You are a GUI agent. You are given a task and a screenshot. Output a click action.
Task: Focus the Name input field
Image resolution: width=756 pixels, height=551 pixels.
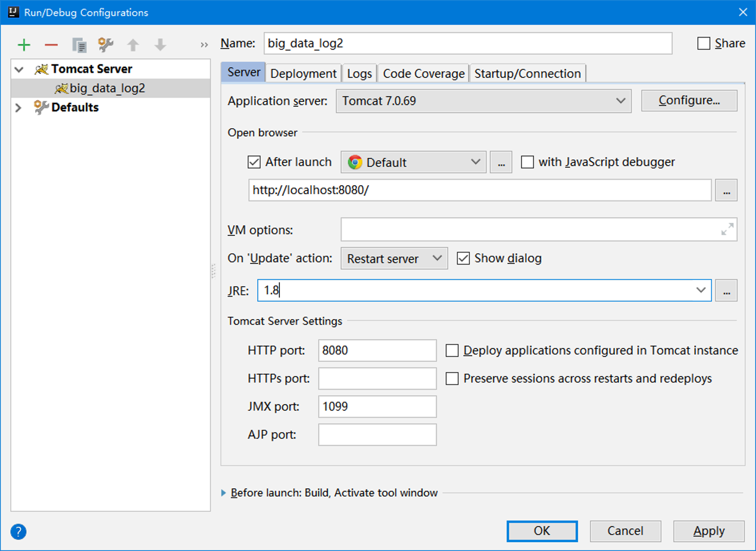[468, 43]
